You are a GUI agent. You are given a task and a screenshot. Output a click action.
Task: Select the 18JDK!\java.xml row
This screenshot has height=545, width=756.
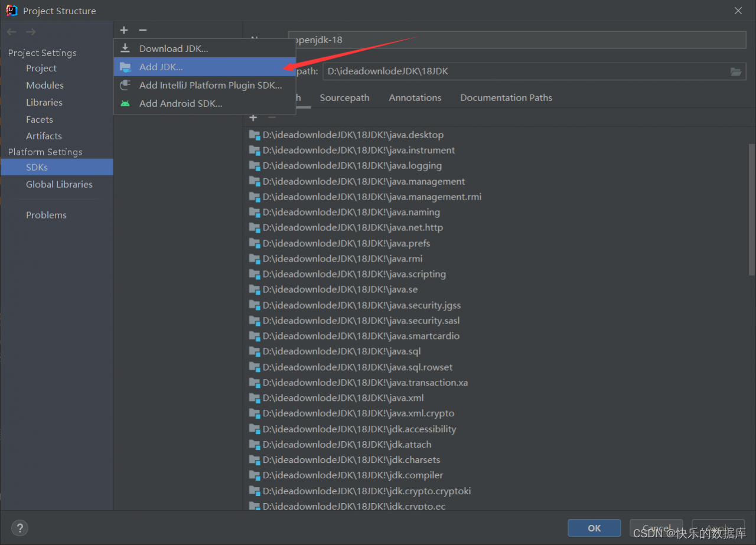496,398
